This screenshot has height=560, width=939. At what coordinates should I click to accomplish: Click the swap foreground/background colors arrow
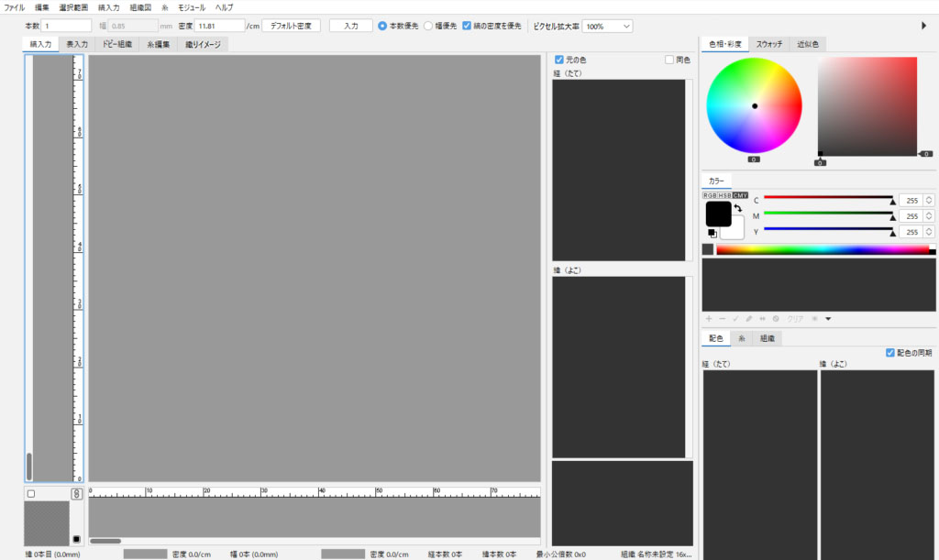click(x=738, y=209)
